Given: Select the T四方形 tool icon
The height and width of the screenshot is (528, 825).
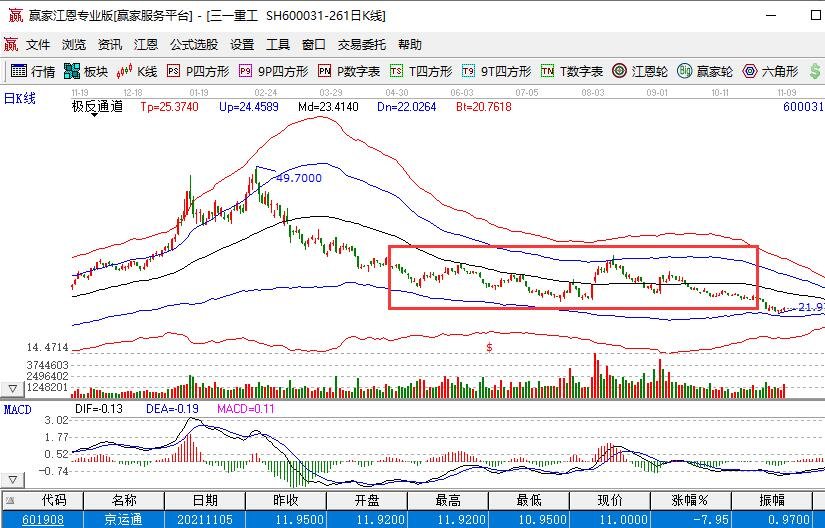Looking at the screenshot, I should click(396, 71).
